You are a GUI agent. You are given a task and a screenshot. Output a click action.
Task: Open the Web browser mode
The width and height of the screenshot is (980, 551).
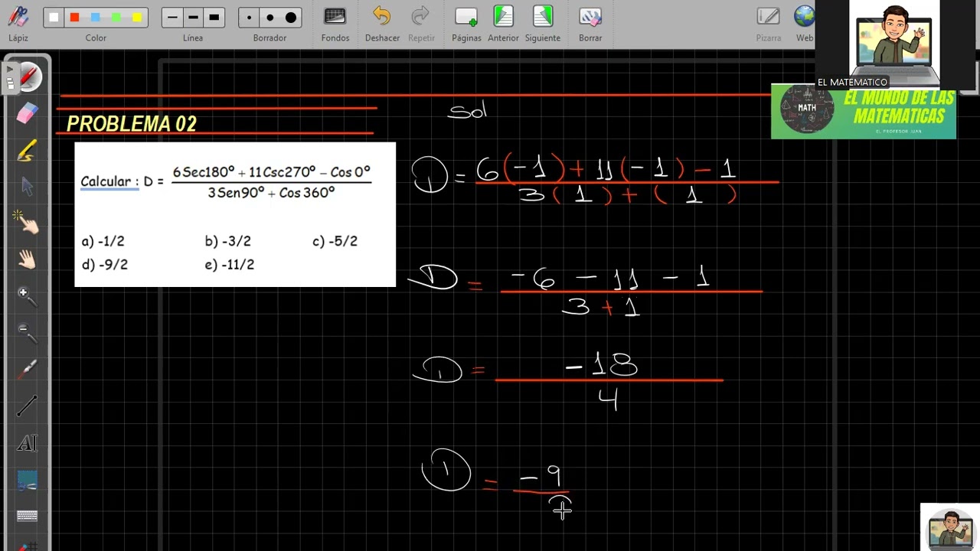point(804,23)
